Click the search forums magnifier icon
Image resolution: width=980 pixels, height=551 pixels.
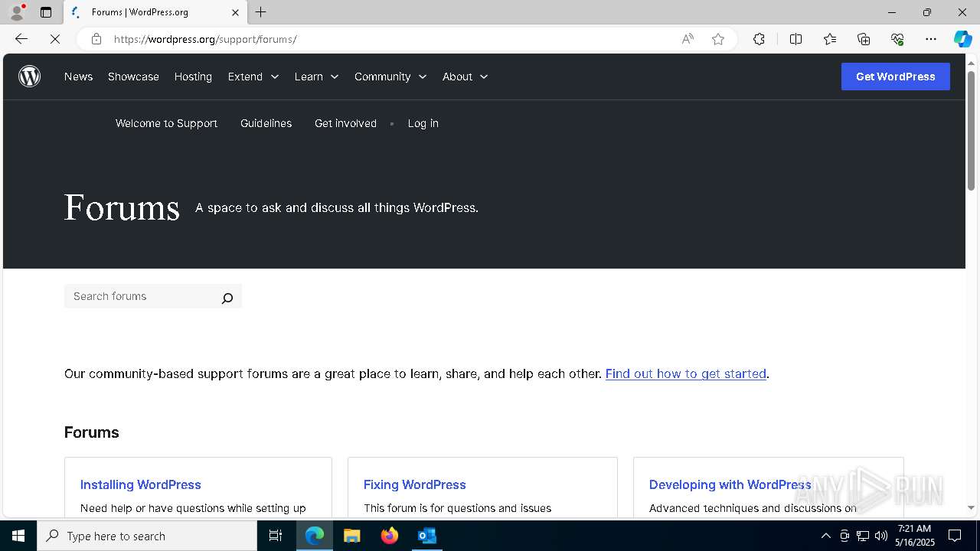[227, 298]
